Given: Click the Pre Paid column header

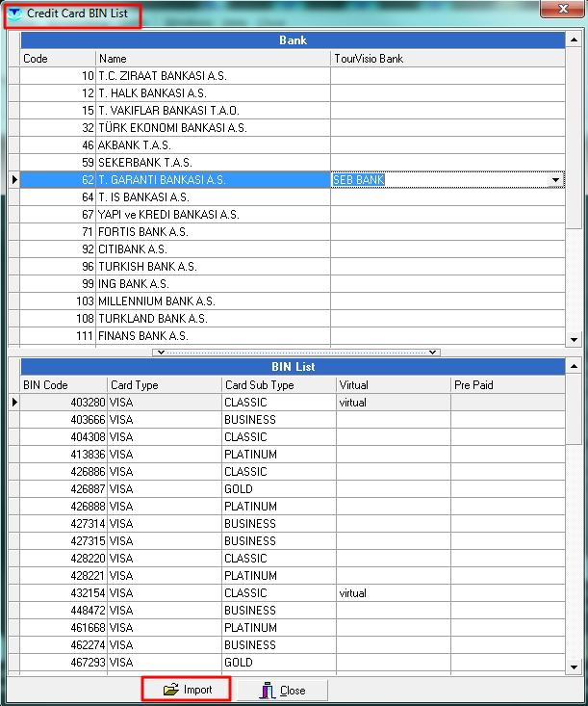Looking at the screenshot, I should click(507, 384).
